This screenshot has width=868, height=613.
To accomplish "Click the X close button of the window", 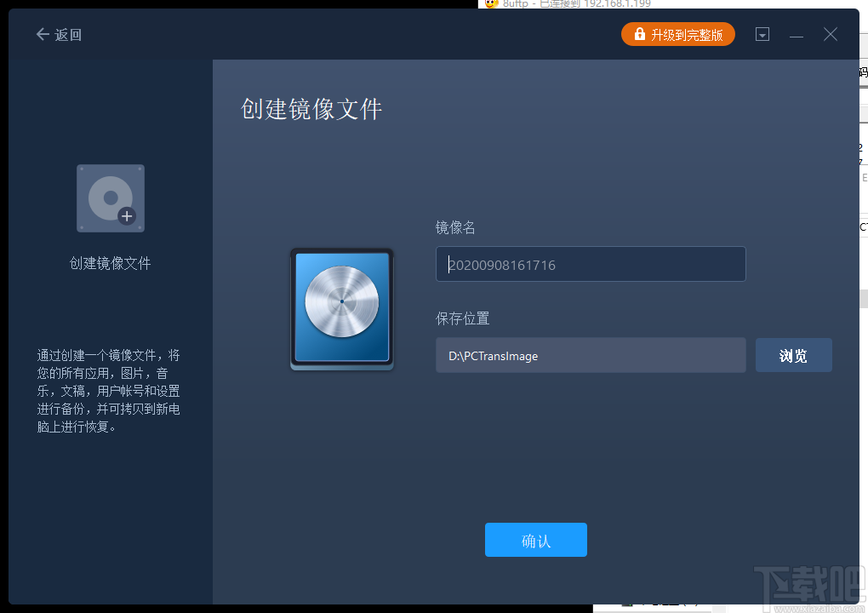I will pyautogui.click(x=830, y=34).
